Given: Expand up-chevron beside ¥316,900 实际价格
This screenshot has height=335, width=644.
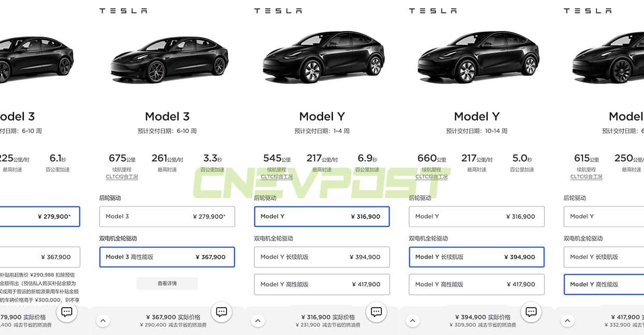Looking at the screenshot, I should click(x=257, y=321).
